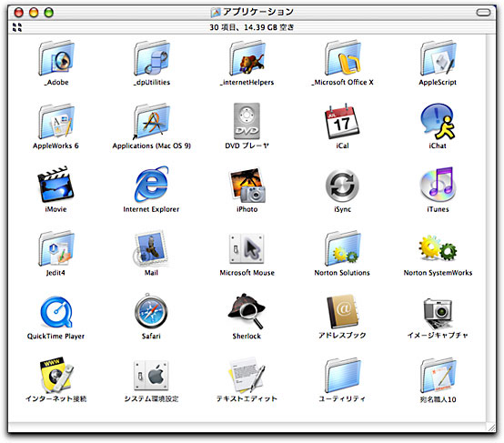Click the アプリケーション folder proxy icon in title bar

216,12
